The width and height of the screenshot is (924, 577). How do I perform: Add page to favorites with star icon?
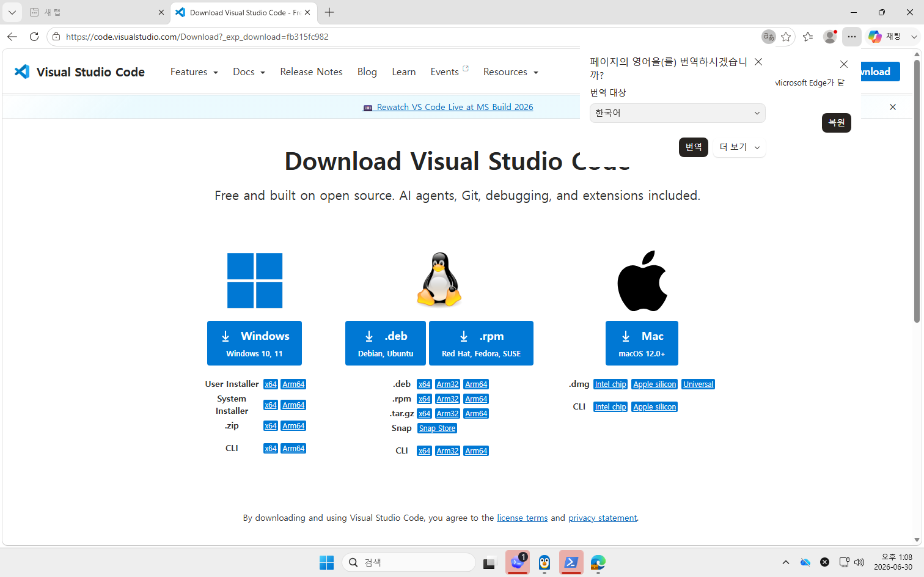pyautogui.click(x=786, y=37)
